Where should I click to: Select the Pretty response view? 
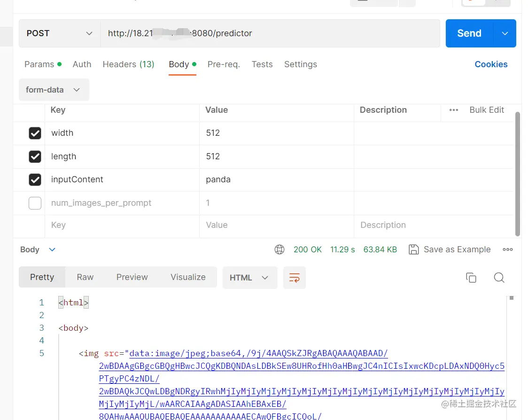pos(42,277)
